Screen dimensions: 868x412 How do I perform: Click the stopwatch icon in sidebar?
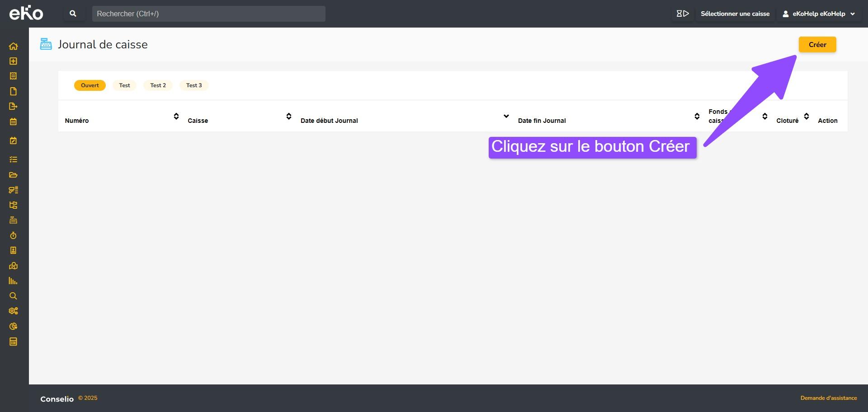coord(13,235)
